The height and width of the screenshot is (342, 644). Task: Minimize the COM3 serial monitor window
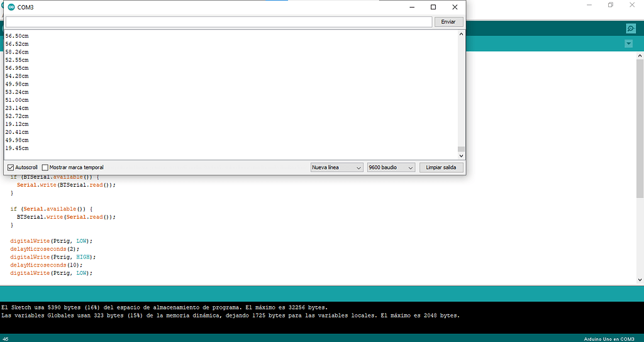coord(411,7)
